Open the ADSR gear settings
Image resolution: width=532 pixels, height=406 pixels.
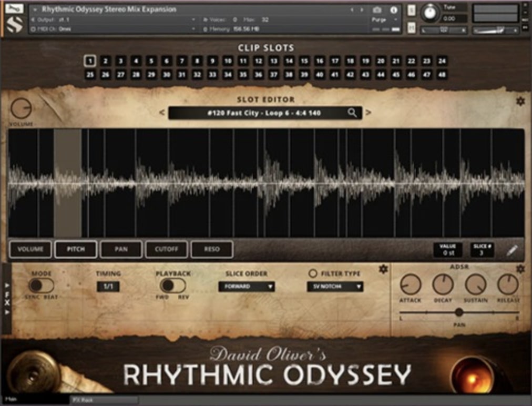[x=520, y=269]
